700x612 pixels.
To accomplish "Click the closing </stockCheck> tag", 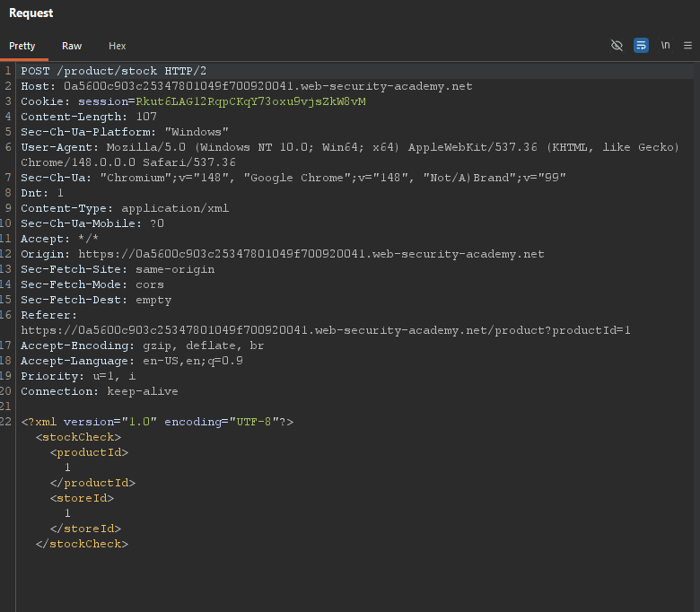I will coord(82,544).
